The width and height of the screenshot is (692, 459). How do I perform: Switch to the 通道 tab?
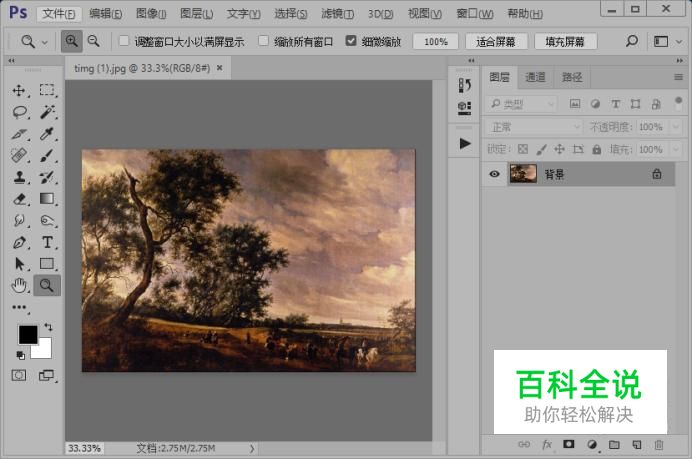535,77
